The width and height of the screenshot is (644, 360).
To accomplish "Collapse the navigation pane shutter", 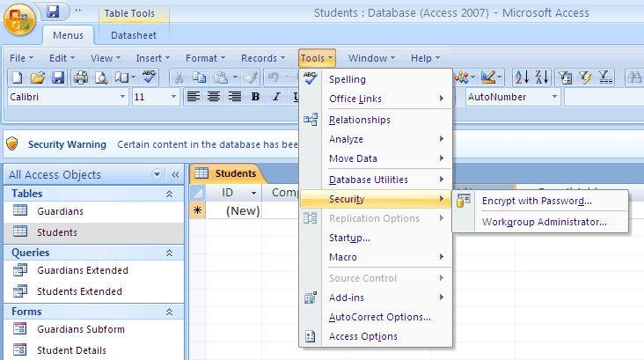I will coord(175,174).
